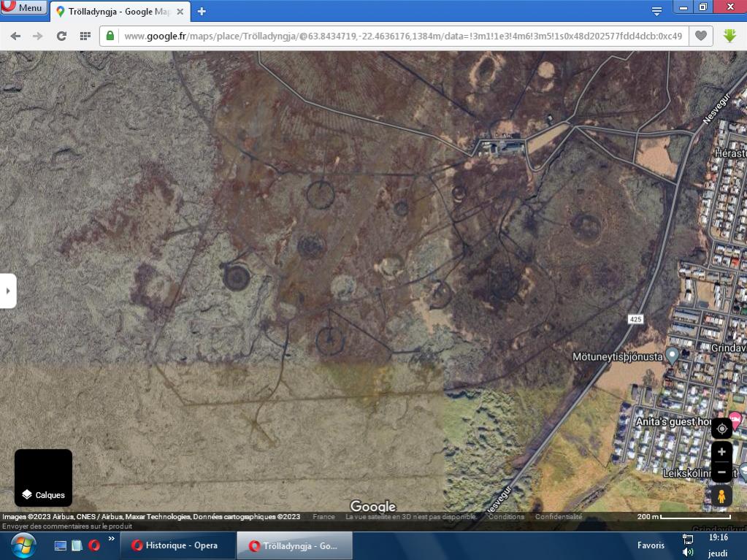Click the pink hotel marker icon

click(x=735, y=420)
